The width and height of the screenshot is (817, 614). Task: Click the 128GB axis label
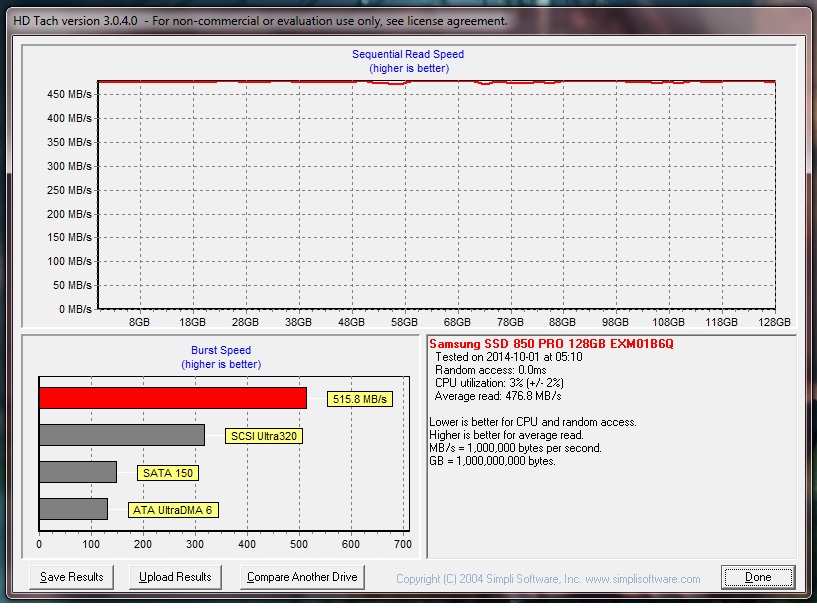pos(774,322)
